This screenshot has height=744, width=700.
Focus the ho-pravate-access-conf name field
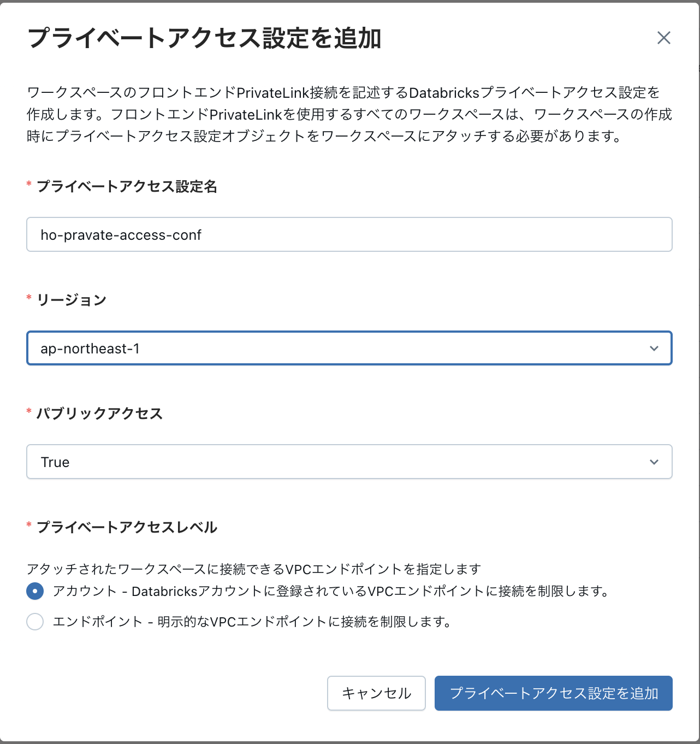[349, 235]
